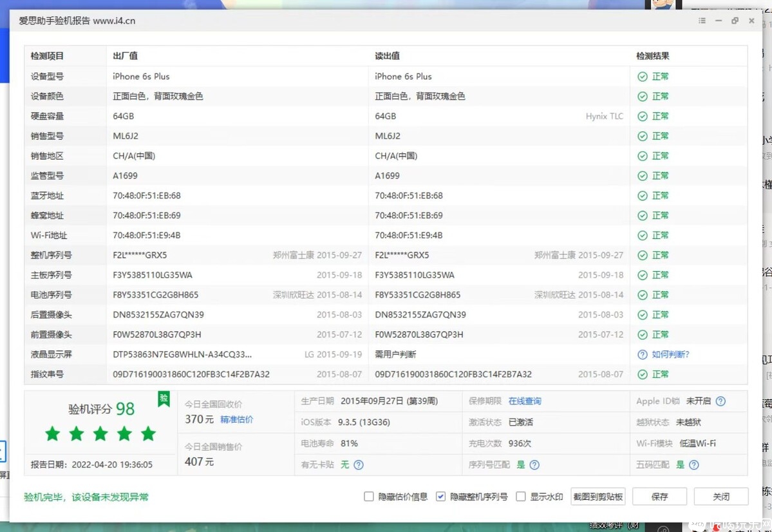Click the help icon next to 五码匹配 是
This screenshot has width=772, height=532.
point(693,464)
